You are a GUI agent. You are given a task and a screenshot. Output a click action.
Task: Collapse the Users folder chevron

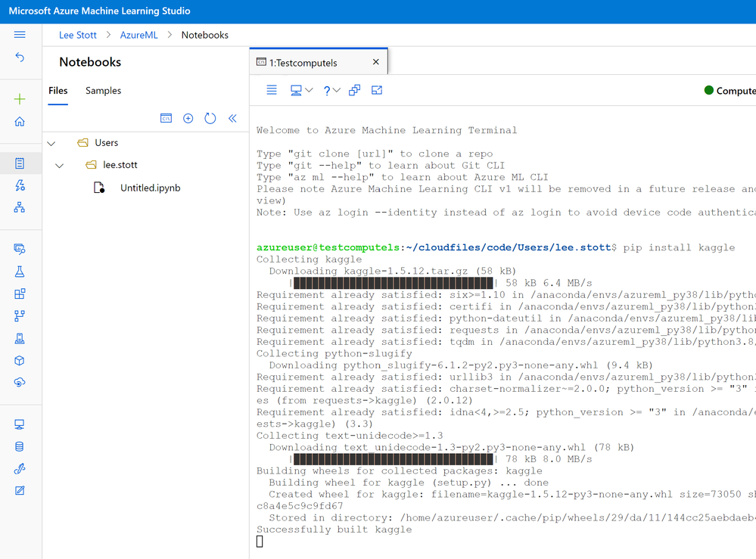(51, 143)
